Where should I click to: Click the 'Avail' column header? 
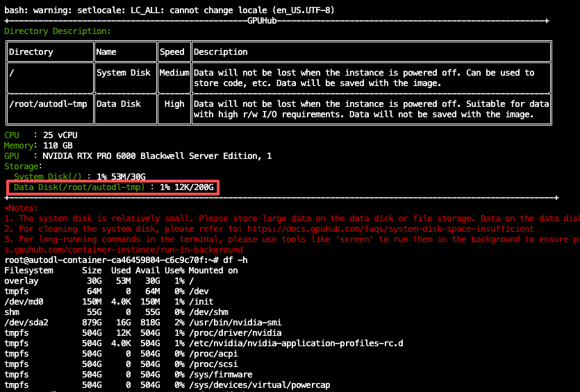147,271
